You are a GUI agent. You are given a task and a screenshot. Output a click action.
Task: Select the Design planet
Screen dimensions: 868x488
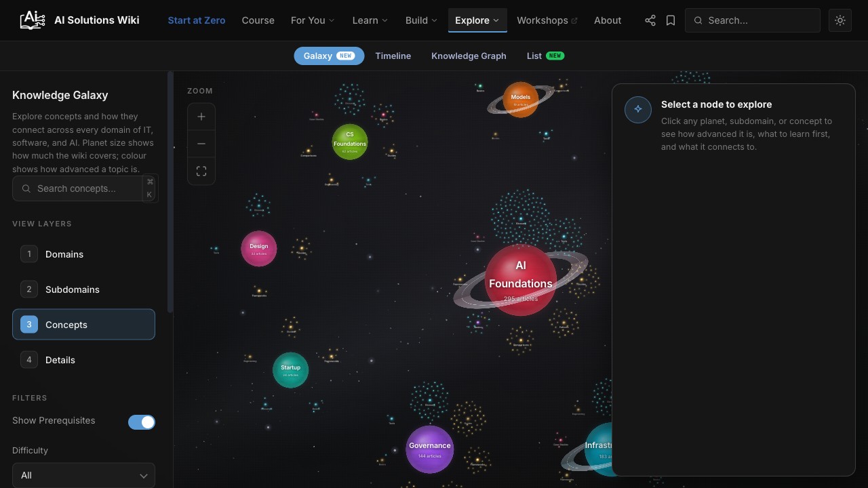(259, 249)
